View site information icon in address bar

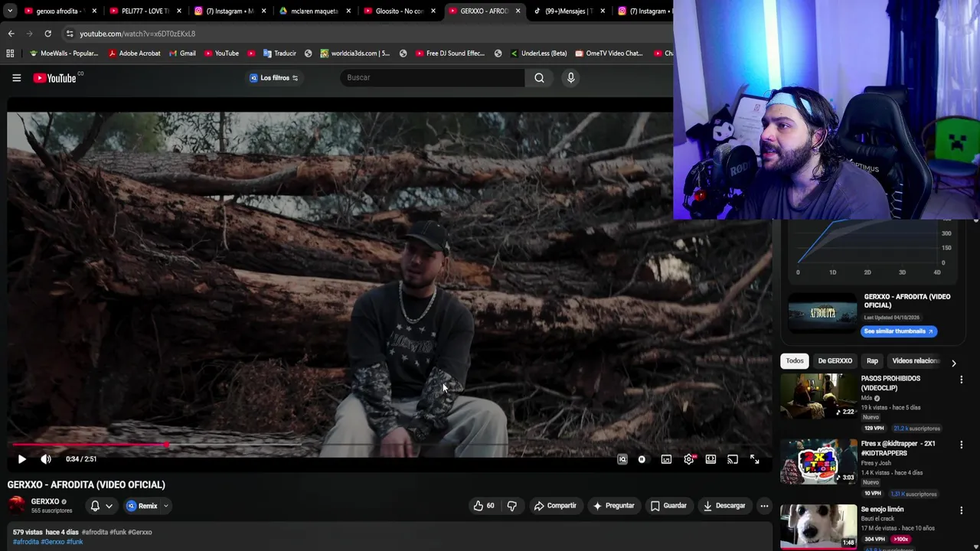tap(69, 34)
